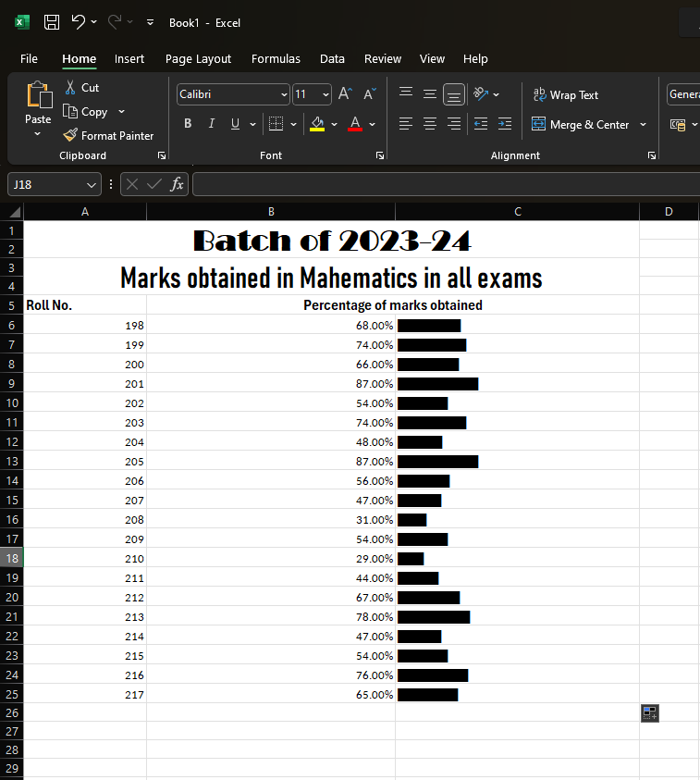Click the Name Box showing J18

point(55,184)
